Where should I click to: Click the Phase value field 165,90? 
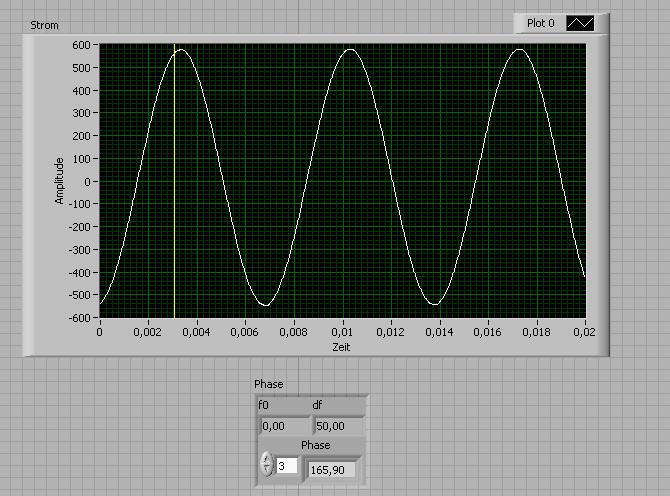click(330, 468)
